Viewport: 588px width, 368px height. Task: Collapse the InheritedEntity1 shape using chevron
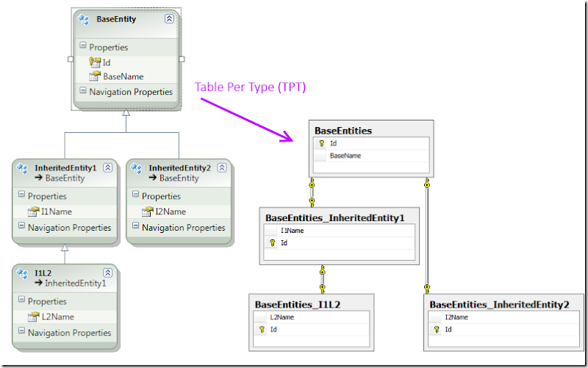108,168
